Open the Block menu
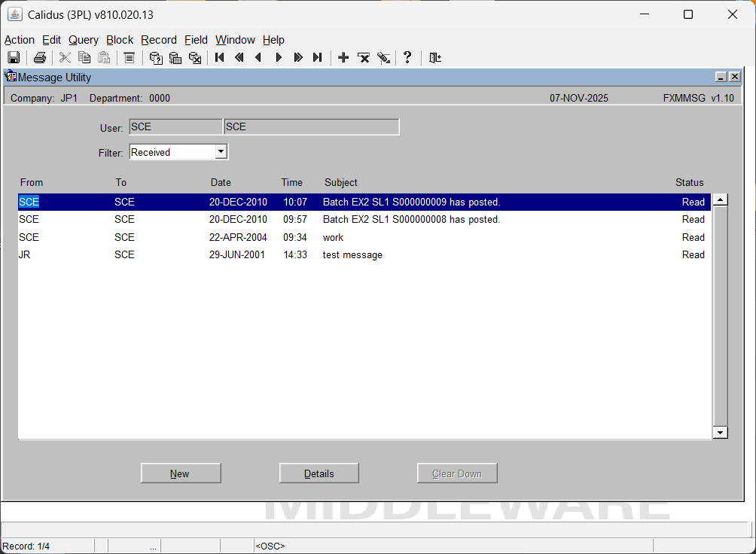Viewport: 756px width, 554px height. (x=119, y=40)
